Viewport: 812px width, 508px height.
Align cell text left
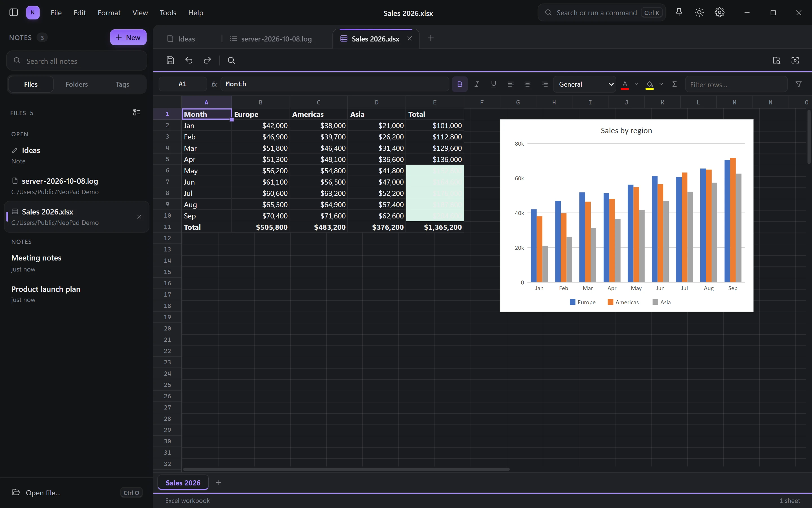[x=510, y=84]
